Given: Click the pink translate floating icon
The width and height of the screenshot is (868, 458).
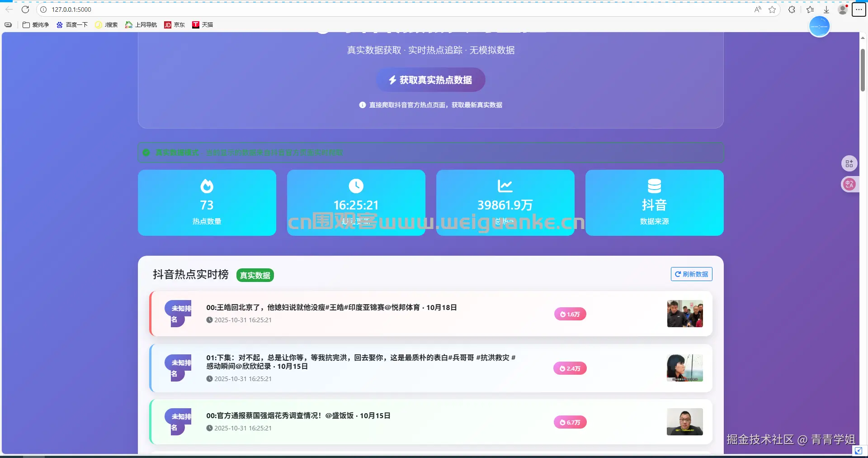Looking at the screenshot, I should coord(849,184).
